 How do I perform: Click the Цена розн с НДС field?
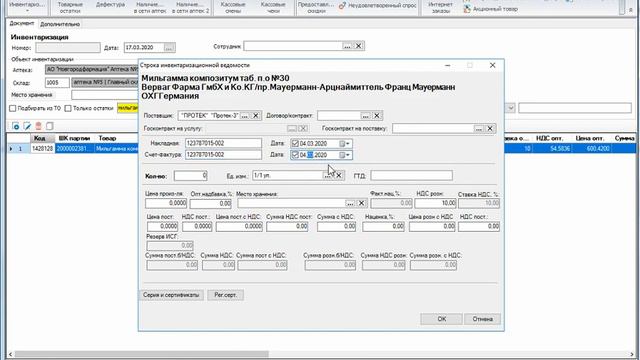[x=432, y=227]
